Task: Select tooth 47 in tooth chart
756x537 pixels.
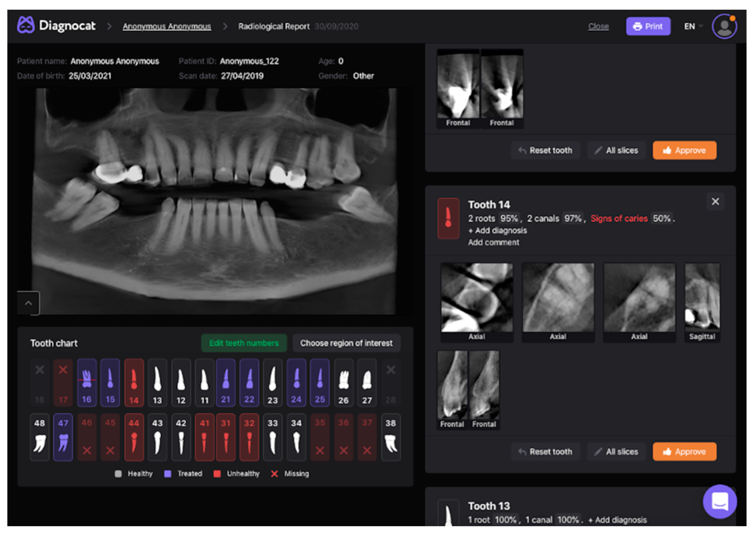Action: click(x=63, y=437)
